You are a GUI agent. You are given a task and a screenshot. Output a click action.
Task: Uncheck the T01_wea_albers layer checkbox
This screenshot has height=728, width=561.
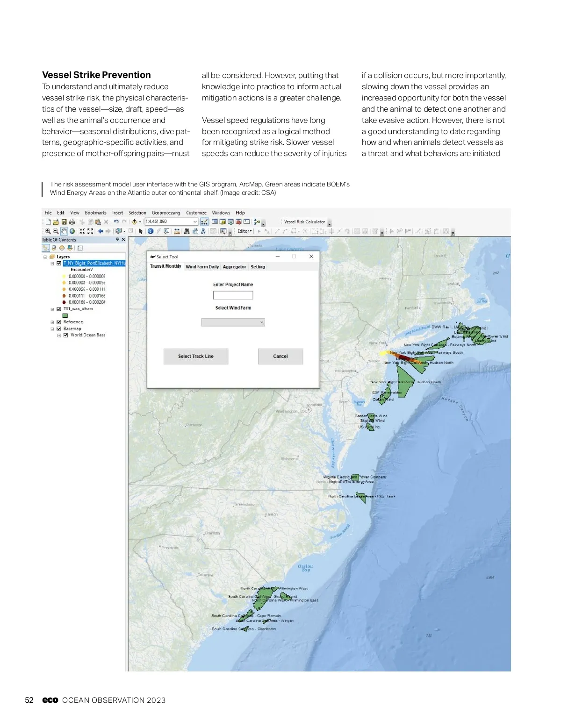click(x=59, y=309)
